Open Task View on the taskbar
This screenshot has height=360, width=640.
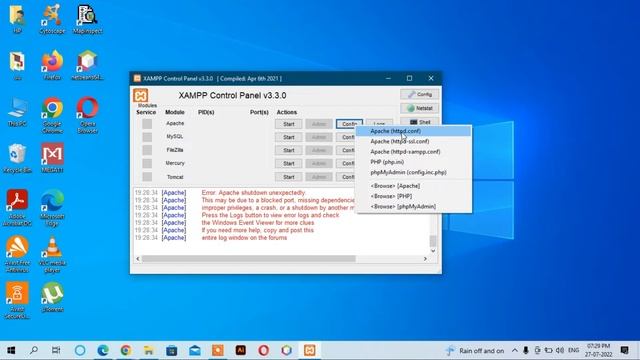[x=56, y=350]
